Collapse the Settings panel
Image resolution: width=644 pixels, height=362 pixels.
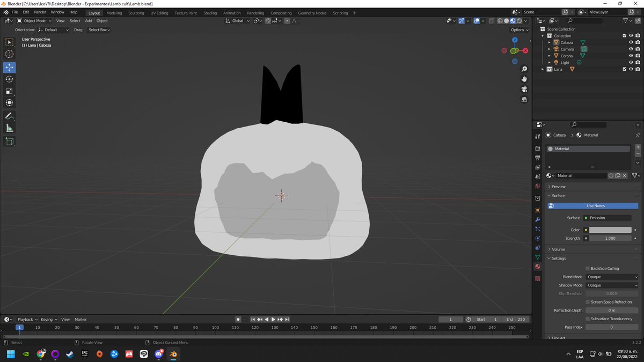pos(558,258)
